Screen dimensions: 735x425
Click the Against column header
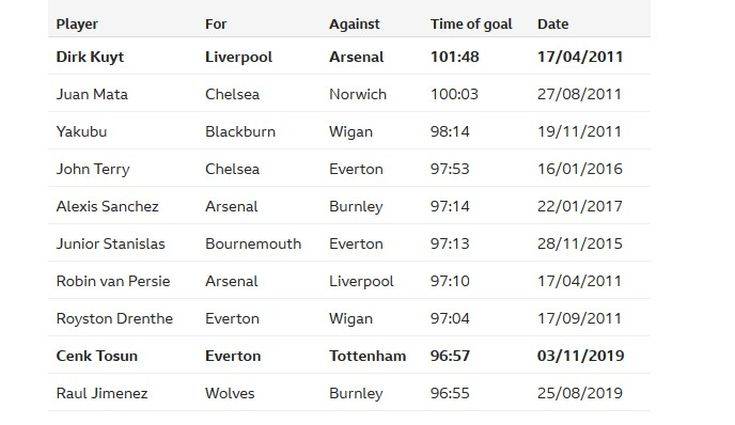click(x=354, y=23)
